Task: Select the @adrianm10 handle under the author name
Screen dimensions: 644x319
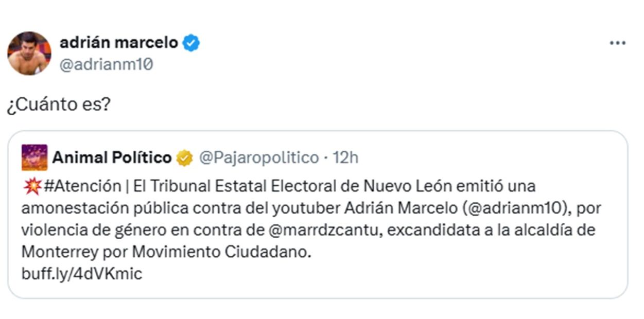Action: click(106, 65)
